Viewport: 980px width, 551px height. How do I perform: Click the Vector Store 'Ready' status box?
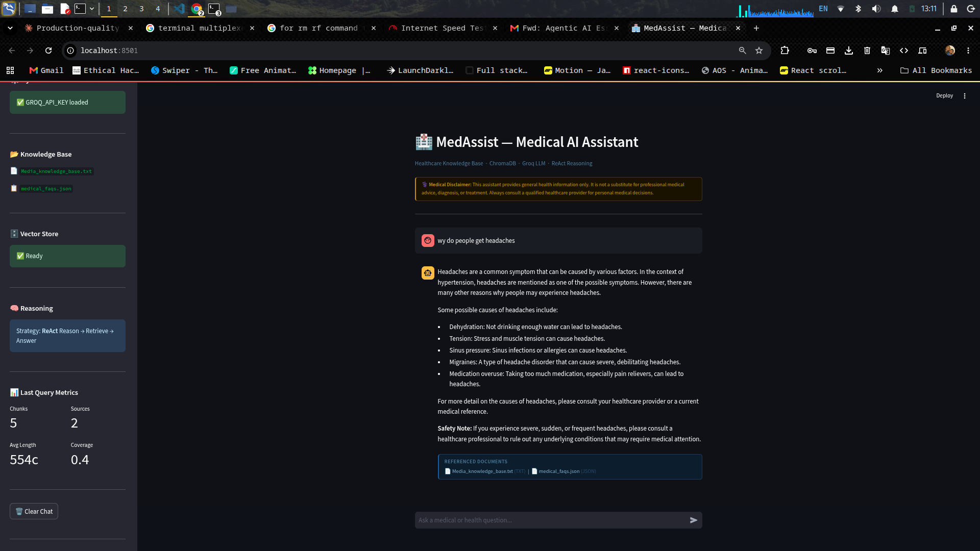coord(67,256)
